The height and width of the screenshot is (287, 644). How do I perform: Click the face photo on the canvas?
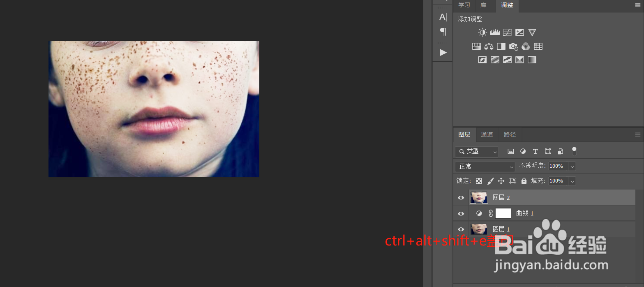(x=154, y=109)
